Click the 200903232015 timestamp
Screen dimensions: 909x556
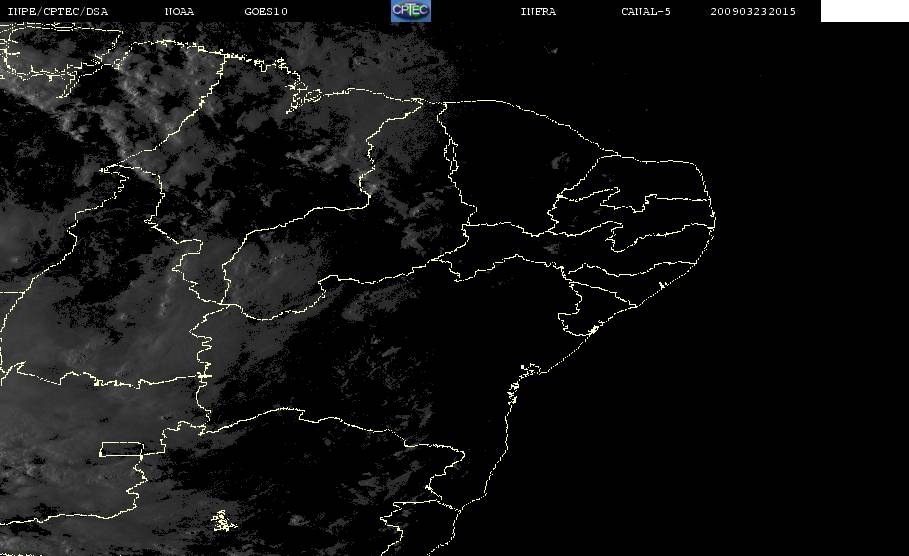pyautogui.click(x=753, y=11)
